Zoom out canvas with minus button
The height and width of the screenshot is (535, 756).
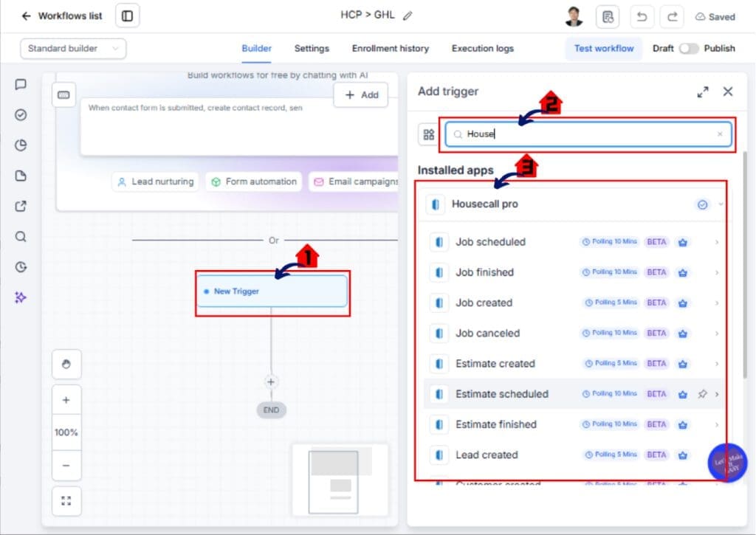click(x=66, y=466)
